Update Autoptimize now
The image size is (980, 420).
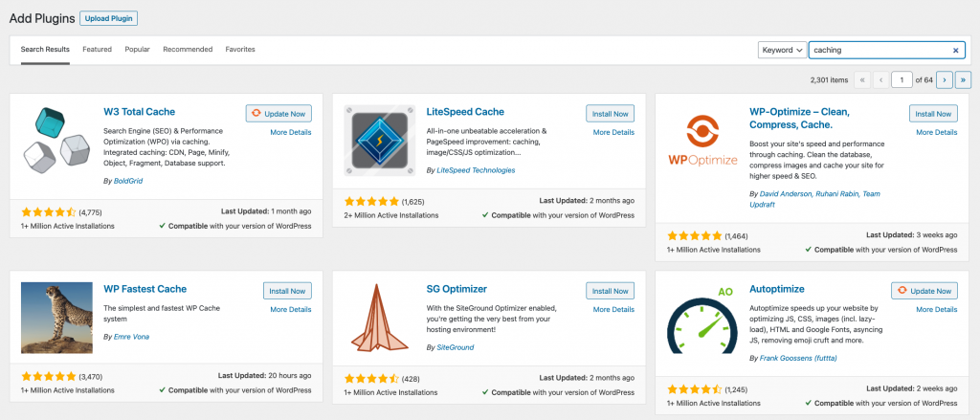(x=924, y=291)
